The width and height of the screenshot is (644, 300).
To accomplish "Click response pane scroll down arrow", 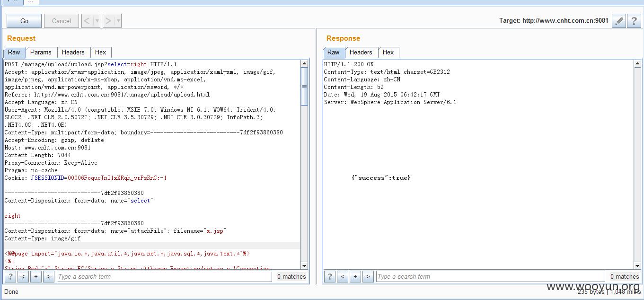I will coord(637,265).
